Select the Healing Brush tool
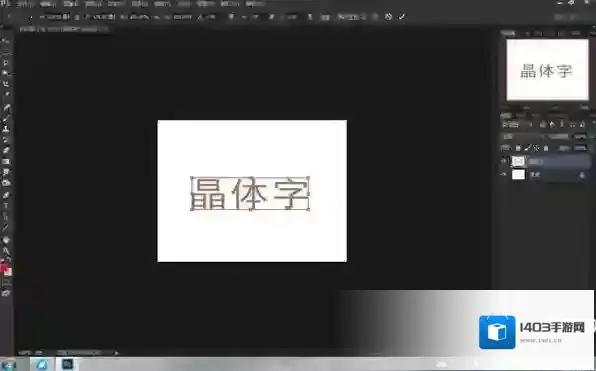The image size is (596, 371). 6,108
